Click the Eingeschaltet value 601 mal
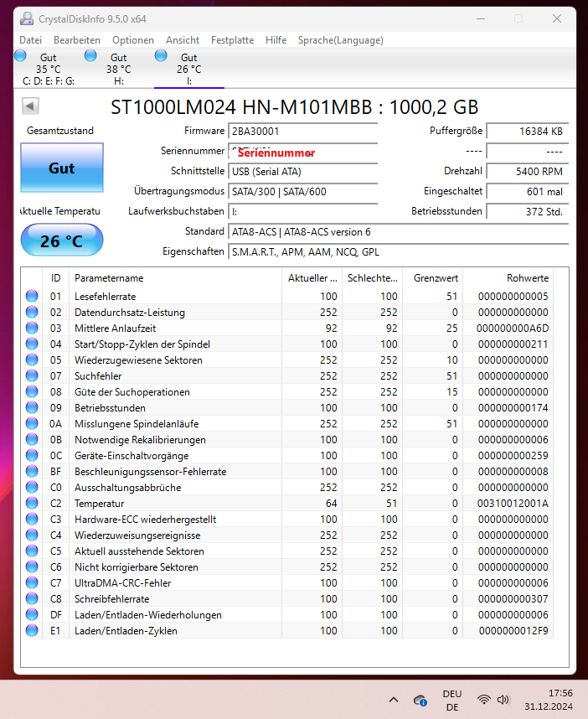 (x=528, y=192)
